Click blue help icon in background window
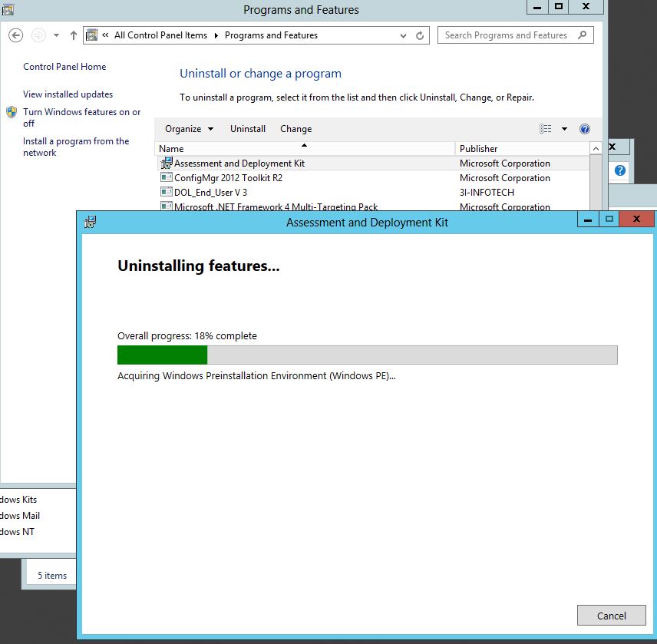This screenshot has height=644, width=657. (620, 170)
